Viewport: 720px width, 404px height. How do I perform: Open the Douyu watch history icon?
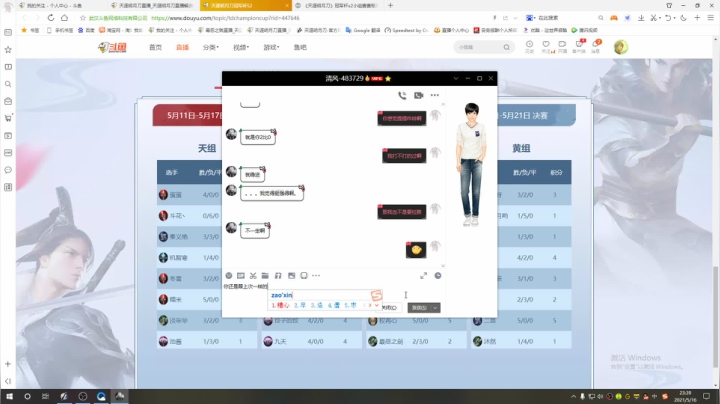(x=529, y=46)
